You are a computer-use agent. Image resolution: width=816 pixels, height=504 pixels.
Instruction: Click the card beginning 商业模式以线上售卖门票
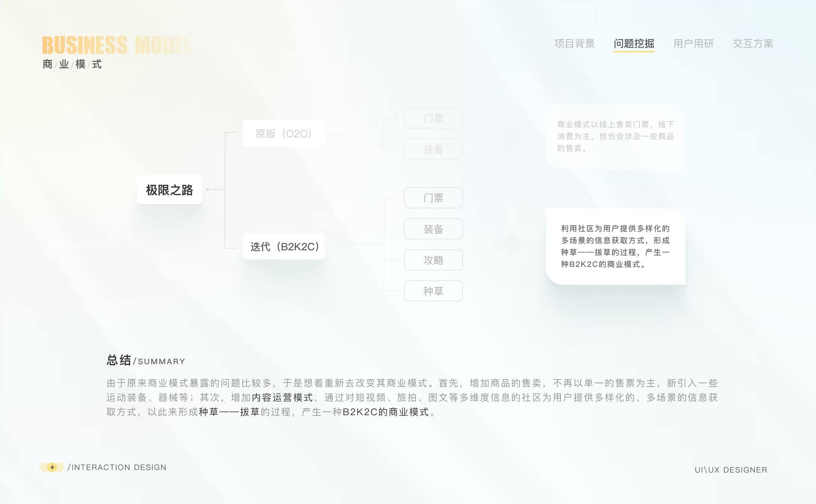pyautogui.click(x=615, y=136)
